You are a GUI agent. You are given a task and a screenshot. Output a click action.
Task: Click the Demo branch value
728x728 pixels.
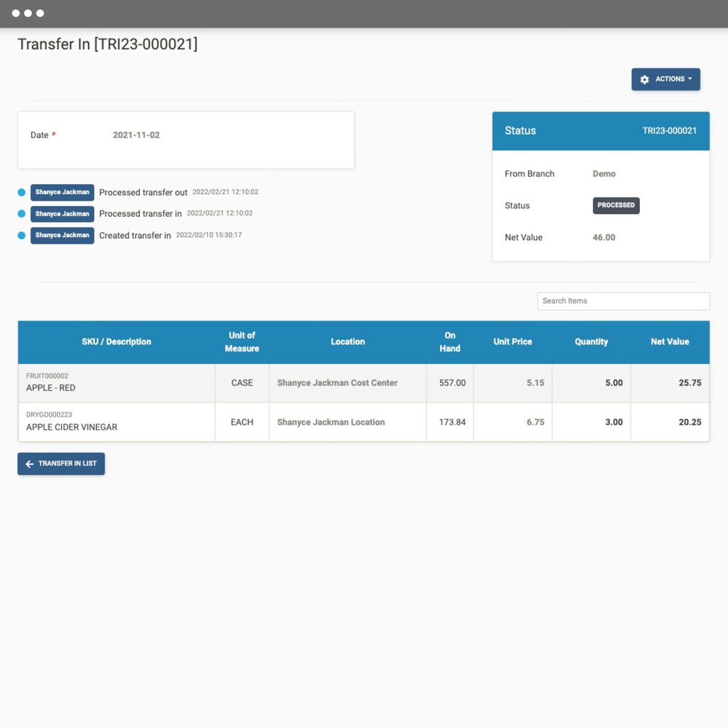(604, 173)
